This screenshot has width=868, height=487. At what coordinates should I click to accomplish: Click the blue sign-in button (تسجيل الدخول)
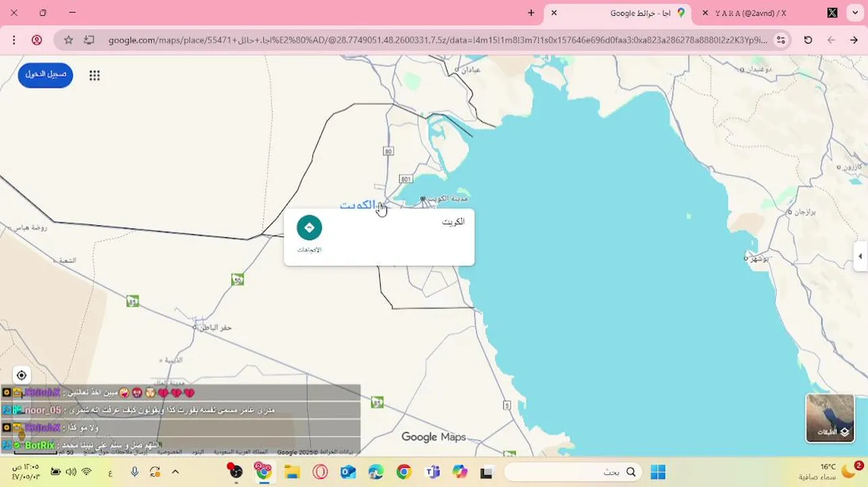[x=45, y=74]
